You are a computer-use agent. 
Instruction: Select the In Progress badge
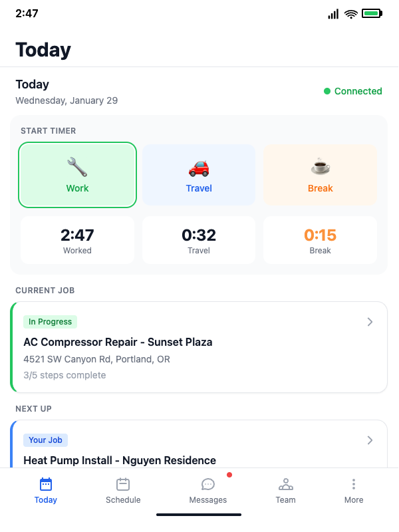pyautogui.click(x=50, y=321)
